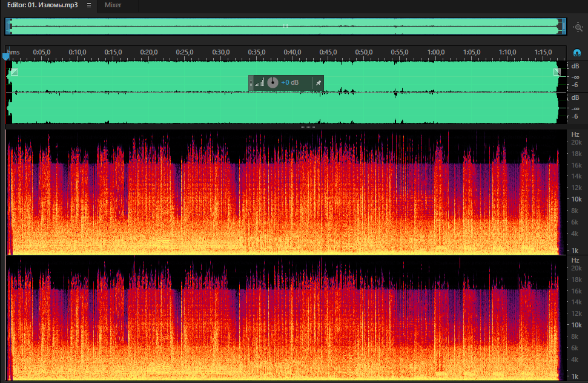Viewport: 588px width, 383px height.
Task: Click the Hz label of upper spectrogram scale
Action: click(575, 134)
